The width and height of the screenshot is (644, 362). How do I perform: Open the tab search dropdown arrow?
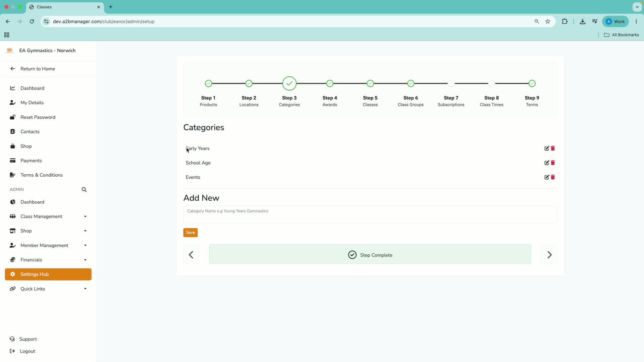[x=637, y=7]
